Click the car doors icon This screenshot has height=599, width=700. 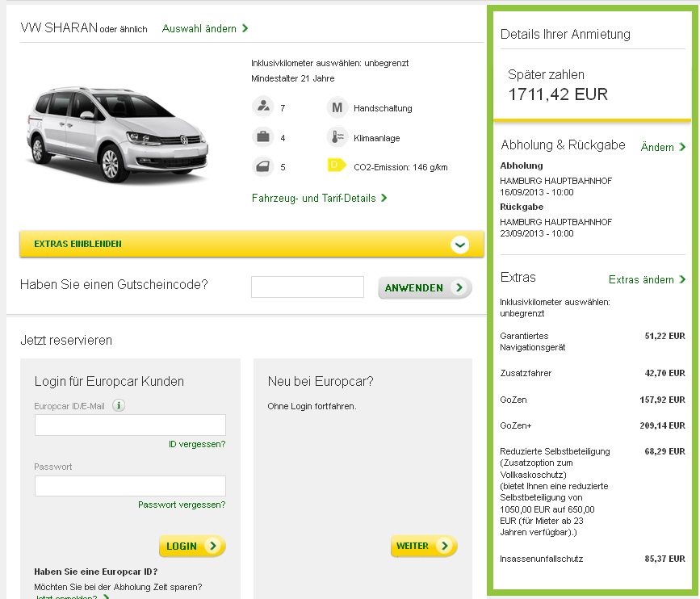(x=262, y=167)
